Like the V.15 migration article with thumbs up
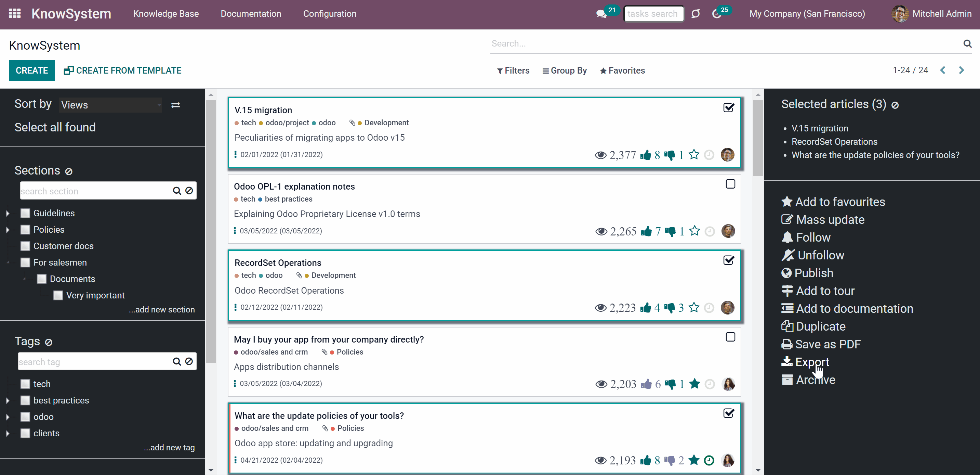Image resolution: width=980 pixels, height=475 pixels. coord(646,155)
